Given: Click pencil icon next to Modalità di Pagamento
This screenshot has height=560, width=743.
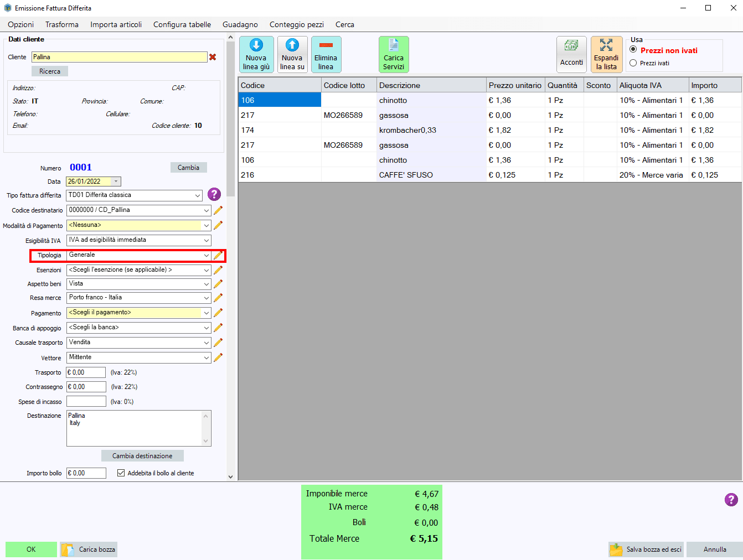Looking at the screenshot, I should (218, 225).
